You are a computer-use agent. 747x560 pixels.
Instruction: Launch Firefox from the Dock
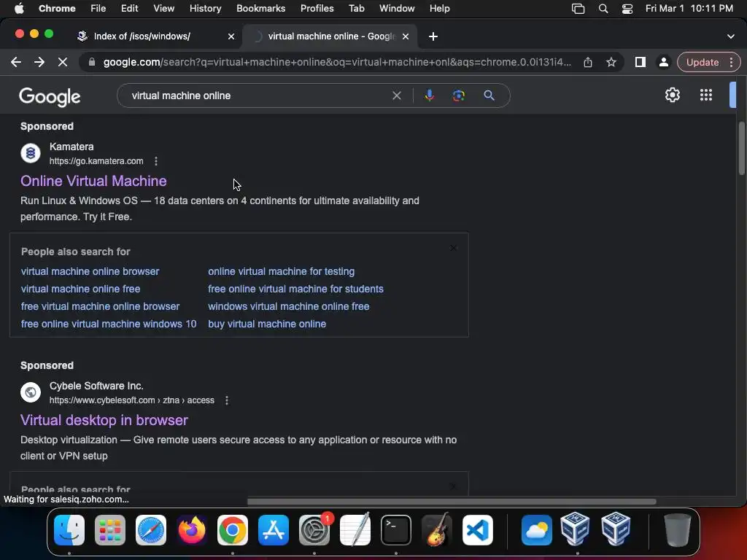[x=192, y=530]
